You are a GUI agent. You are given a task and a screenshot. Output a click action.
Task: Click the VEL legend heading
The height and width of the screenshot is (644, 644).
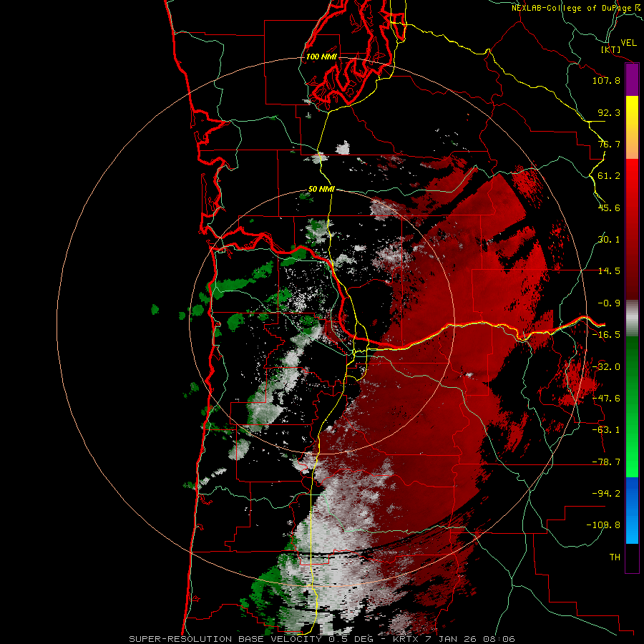pos(628,43)
